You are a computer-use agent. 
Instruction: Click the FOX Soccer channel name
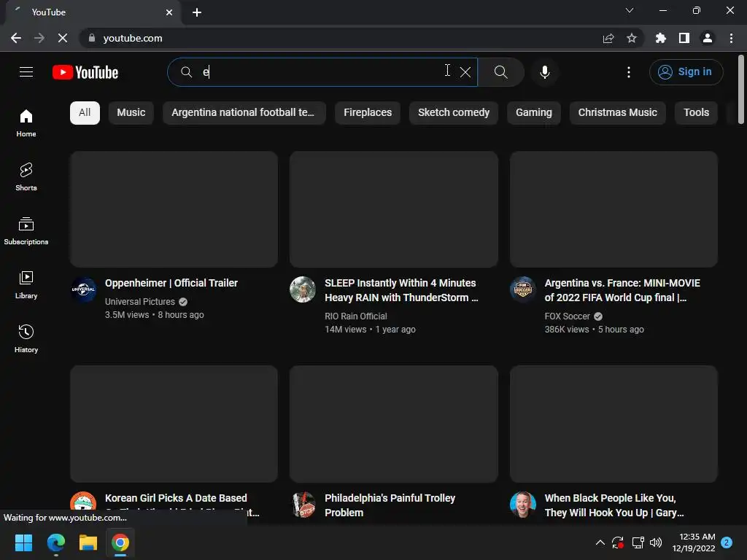pos(567,316)
